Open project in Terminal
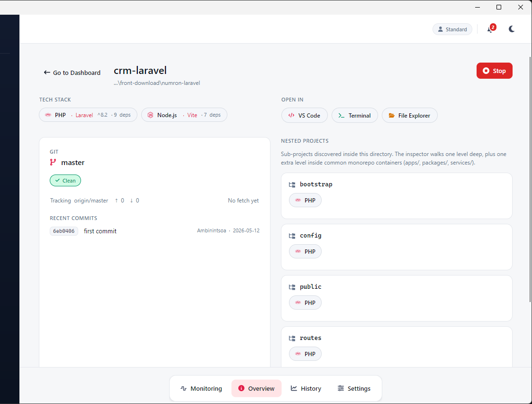 tap(354, 115)
